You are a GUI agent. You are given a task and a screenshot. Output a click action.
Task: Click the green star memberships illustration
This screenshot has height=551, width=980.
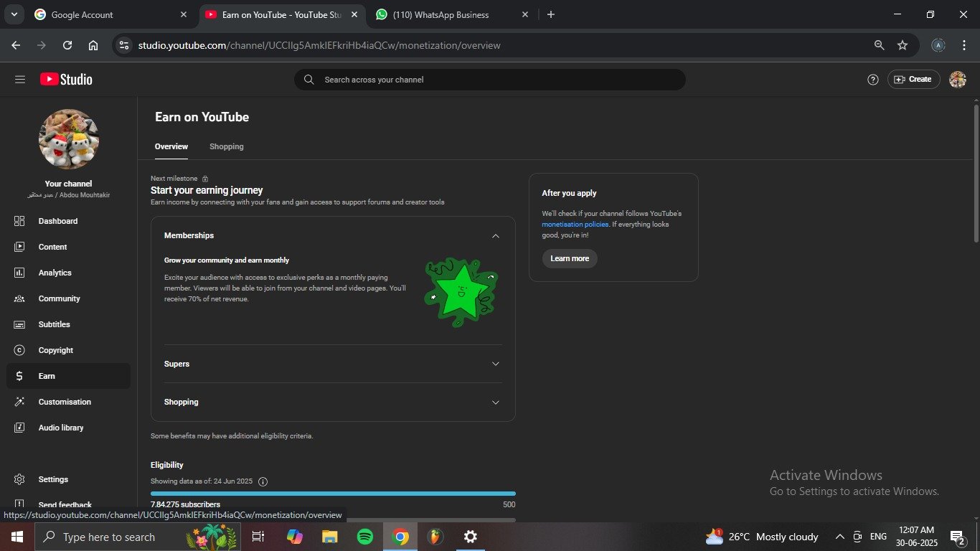[461, 292]
